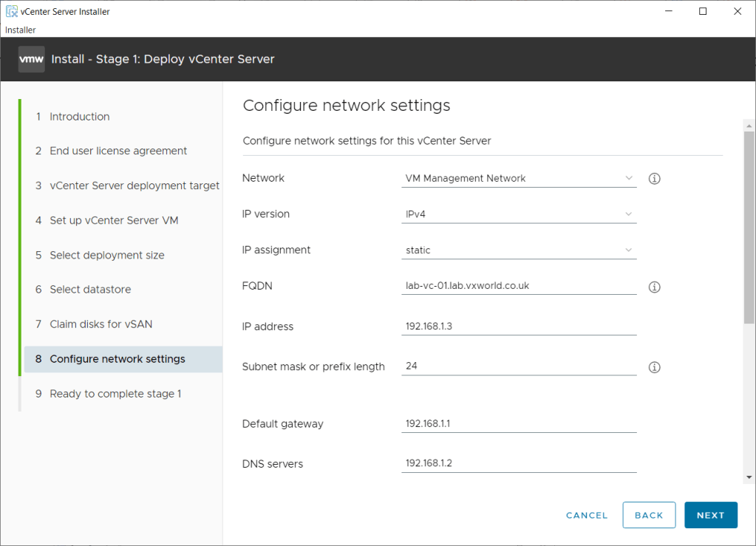Click vCenter Server Installer title bar icon

point(12,12)
